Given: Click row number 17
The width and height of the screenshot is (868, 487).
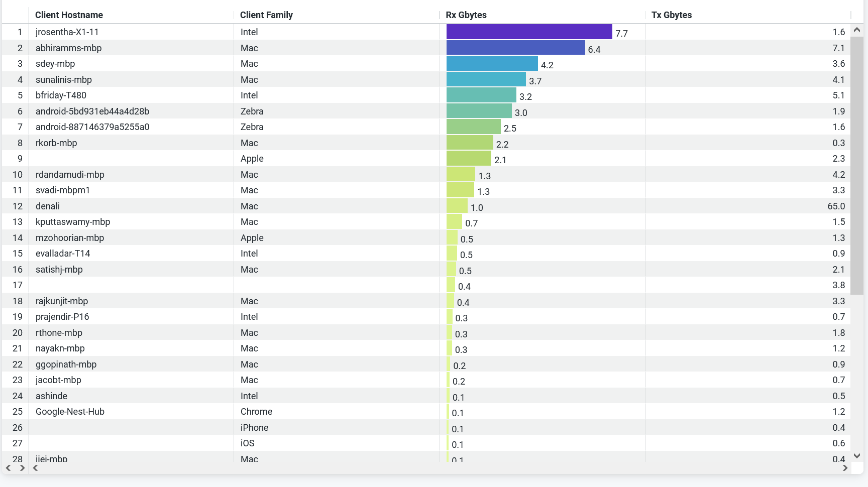Looking at the screenshot, I should pos(18,285).
